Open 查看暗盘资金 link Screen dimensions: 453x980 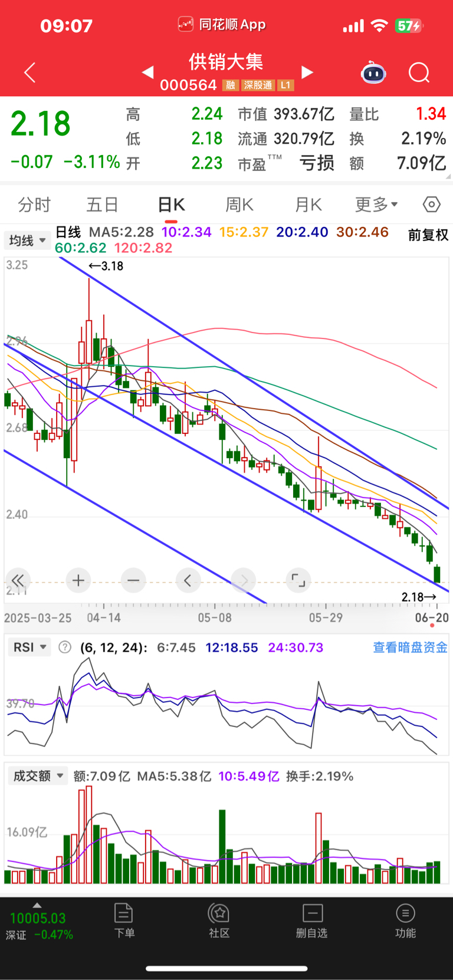410,647
